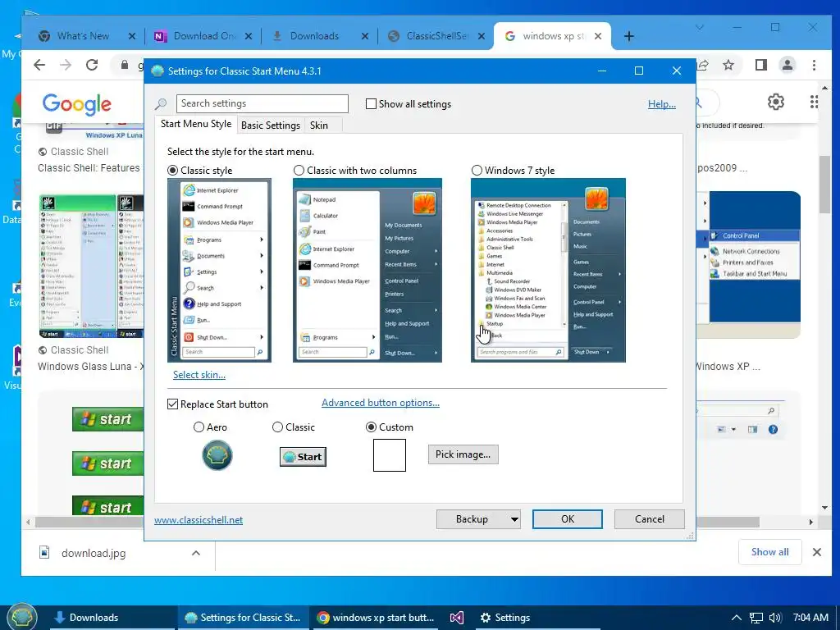
Task: Select the Custom button radio option
Action: pos(371,427)
